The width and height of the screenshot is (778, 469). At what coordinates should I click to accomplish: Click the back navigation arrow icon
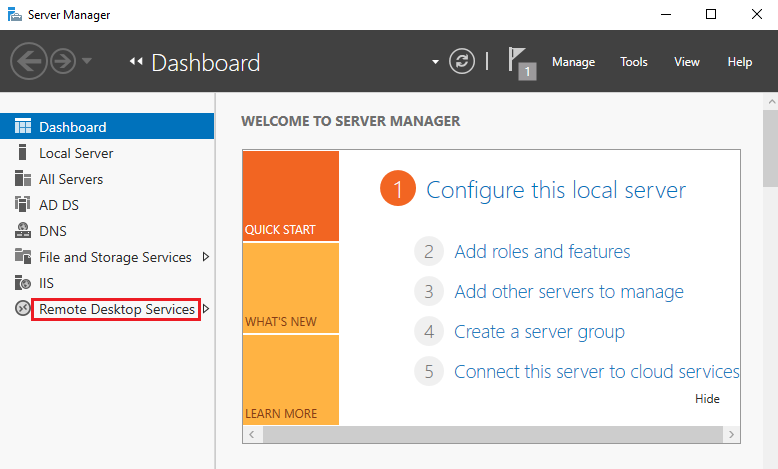[28, 62]
